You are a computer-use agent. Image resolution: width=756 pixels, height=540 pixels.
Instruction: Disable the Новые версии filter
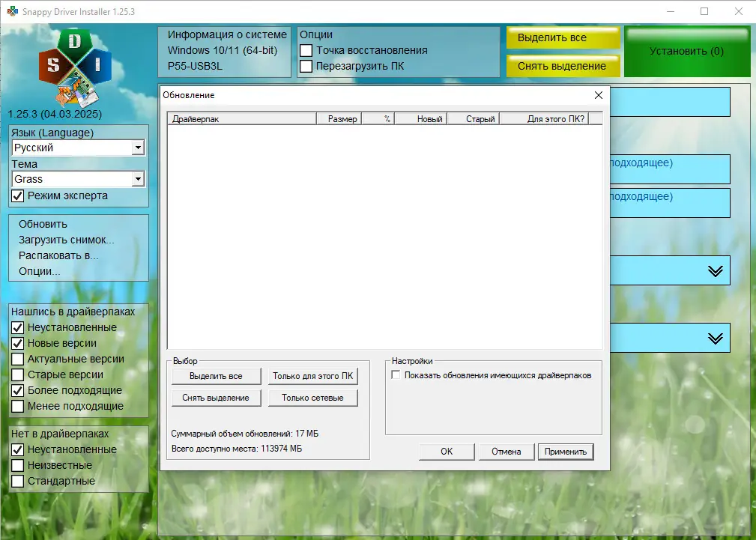17,343
